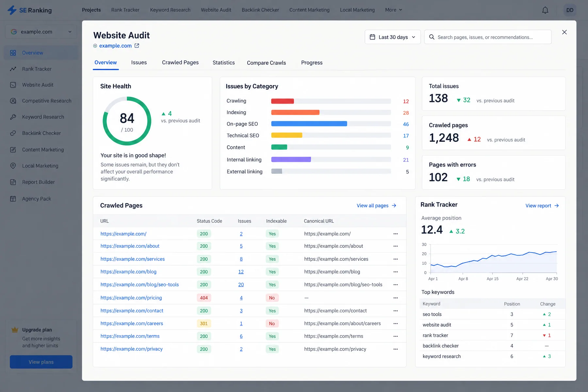The width and height of the screenshot is (588, 392).
Task: Open row actions for example.com/careers
Action: coord(396,323)
